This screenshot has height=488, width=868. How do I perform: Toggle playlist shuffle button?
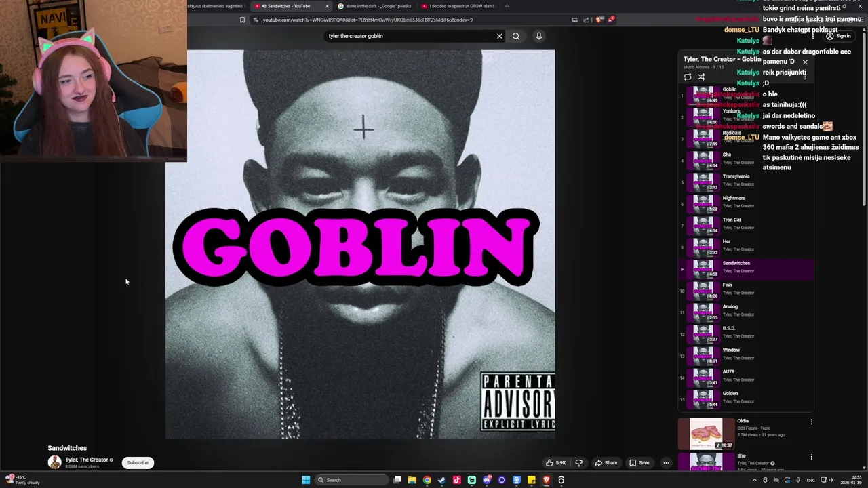pos(701,77)
